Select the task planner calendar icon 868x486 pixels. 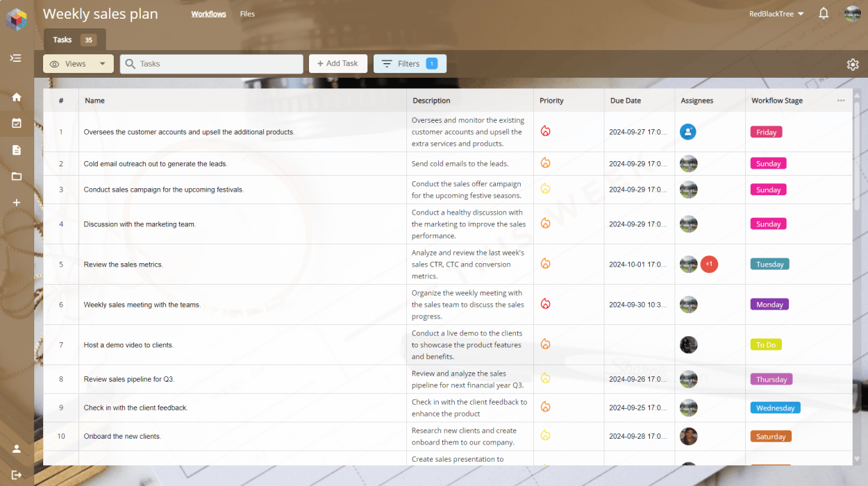pos(16,124)
